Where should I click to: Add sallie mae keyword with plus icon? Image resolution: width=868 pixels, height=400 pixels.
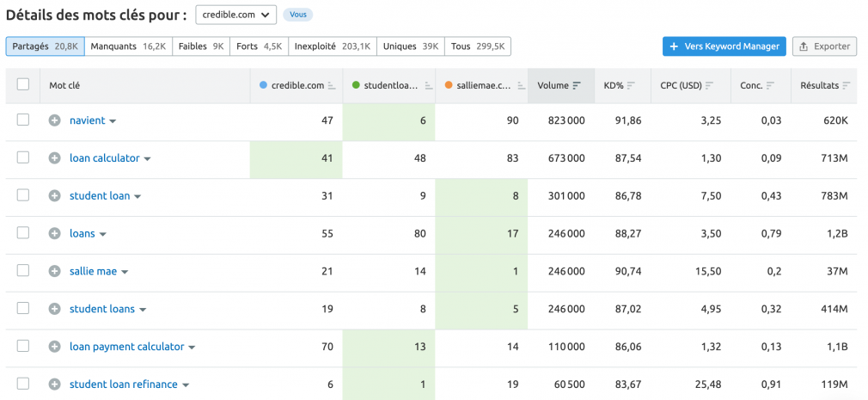coord(54,272)
